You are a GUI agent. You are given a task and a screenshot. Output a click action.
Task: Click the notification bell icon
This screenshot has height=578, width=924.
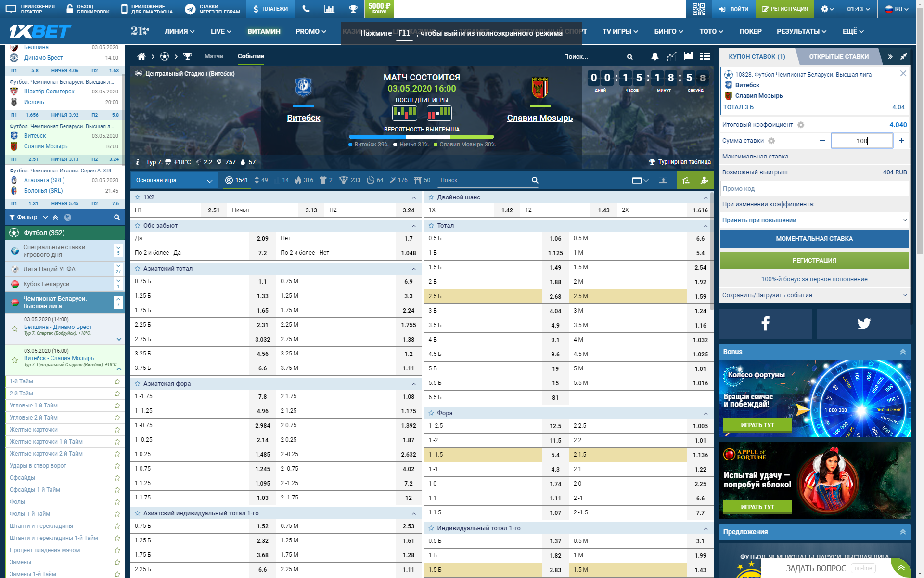[x=655, y=56]
